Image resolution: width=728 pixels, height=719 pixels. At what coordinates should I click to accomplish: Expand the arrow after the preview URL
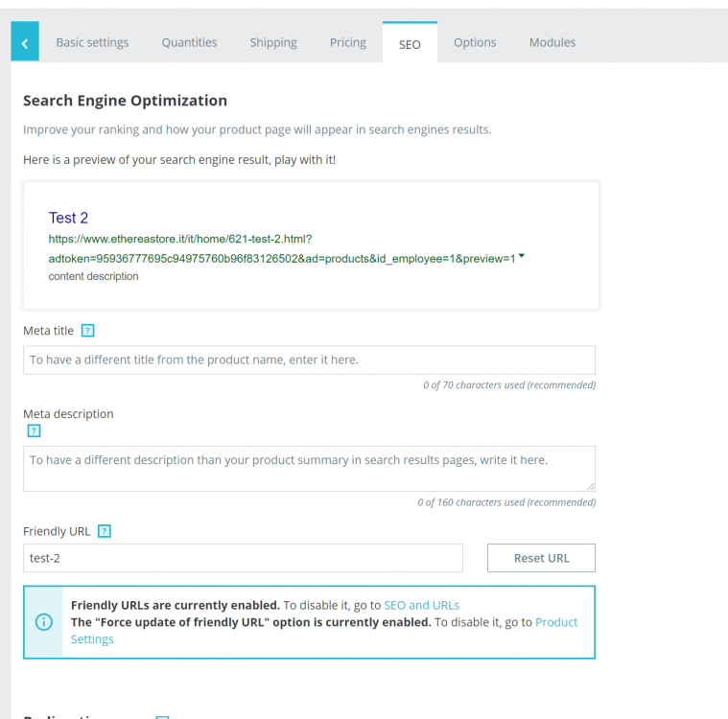(521, 257)
